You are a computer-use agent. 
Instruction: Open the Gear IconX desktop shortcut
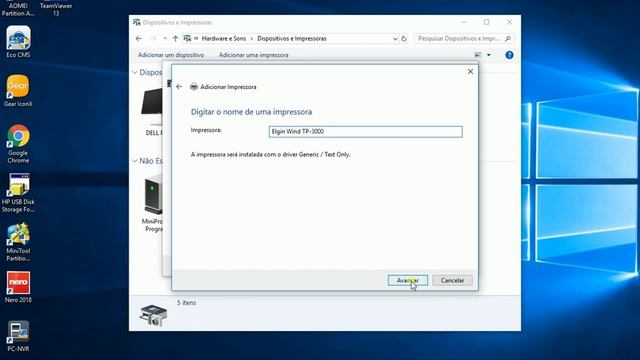pyautogui.click(x=18, y=91)
